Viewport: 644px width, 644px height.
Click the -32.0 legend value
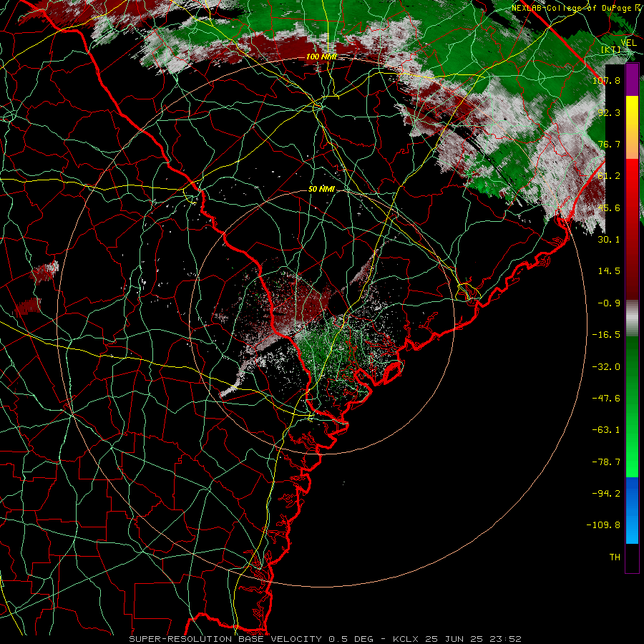(x=606, y=367)
